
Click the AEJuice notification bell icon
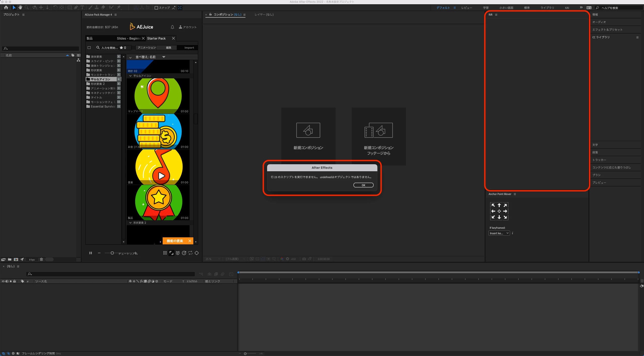[172, 27]
